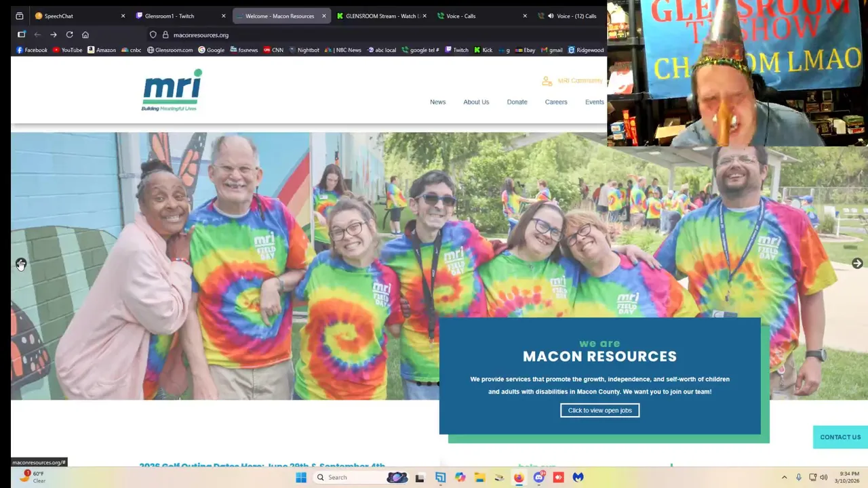This screenshot has height=488, width=868.
Task: Open the YouTube bookmark
Action: pyautogui.click(x=67, y=49)
